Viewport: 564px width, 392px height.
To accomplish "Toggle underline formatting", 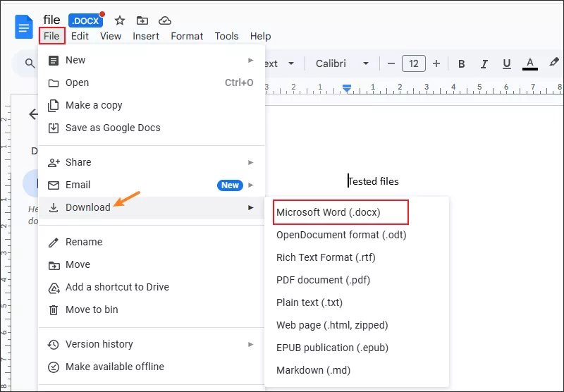I will click(x=506, y=64).
